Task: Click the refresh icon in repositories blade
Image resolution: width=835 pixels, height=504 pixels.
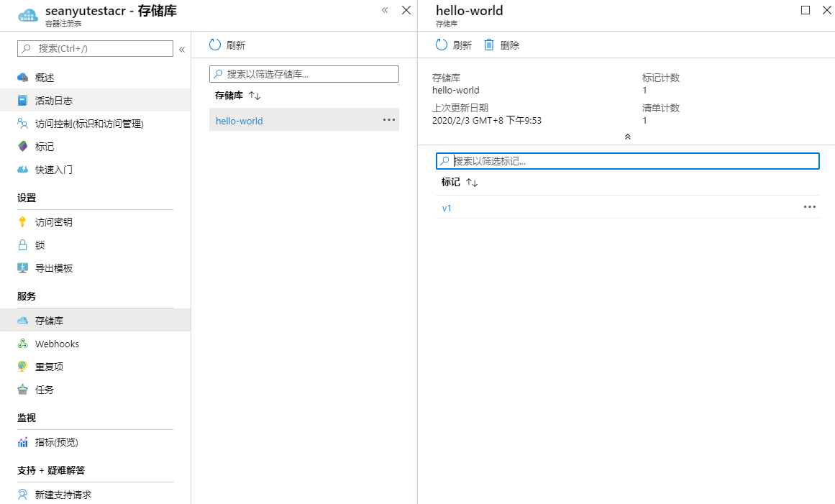Action: click(215, 45)
